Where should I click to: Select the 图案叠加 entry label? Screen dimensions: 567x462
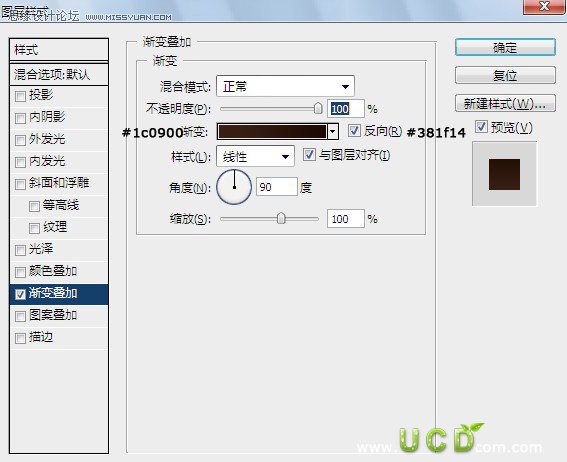pos(53,315)
